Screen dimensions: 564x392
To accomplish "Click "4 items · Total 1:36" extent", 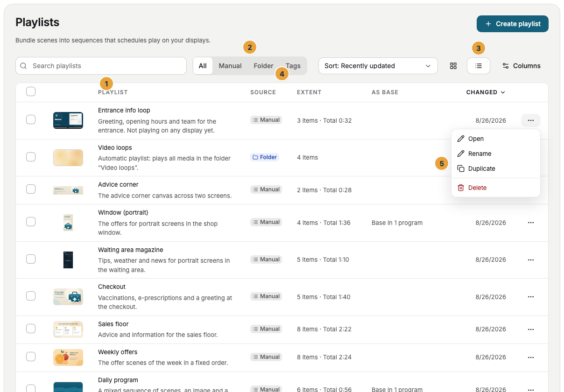I will (x=324, y=223).
